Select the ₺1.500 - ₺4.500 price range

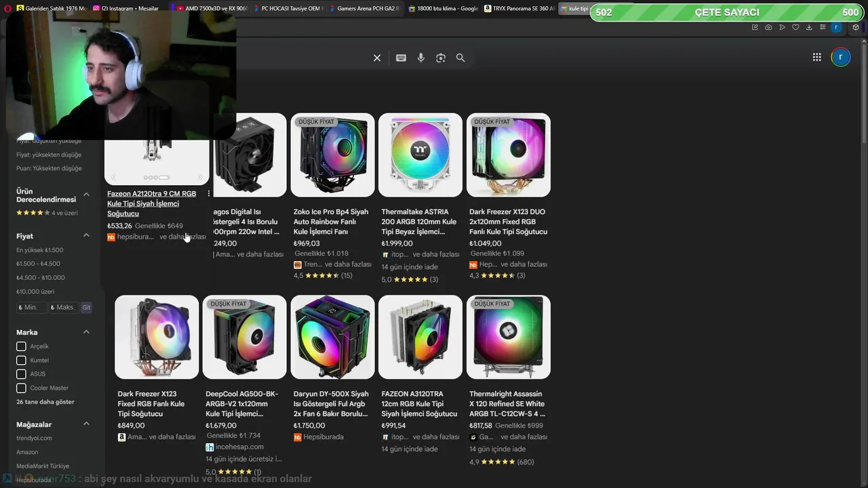[38, 264]
